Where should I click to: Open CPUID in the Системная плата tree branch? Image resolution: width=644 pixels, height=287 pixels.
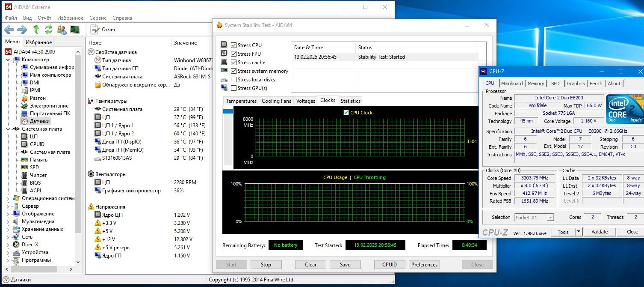click(x=33, y=144)
